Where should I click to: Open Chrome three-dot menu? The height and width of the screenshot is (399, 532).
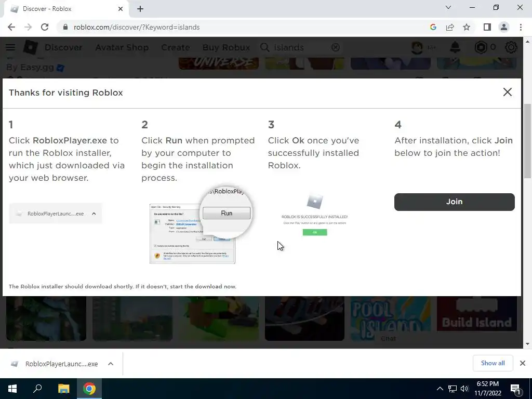(x=521, y=27)
